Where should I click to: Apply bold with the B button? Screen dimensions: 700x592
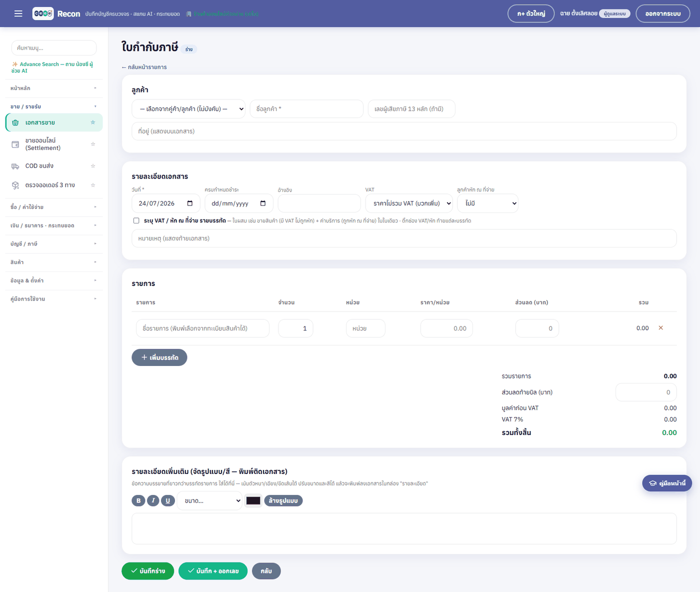click(138, 500)
